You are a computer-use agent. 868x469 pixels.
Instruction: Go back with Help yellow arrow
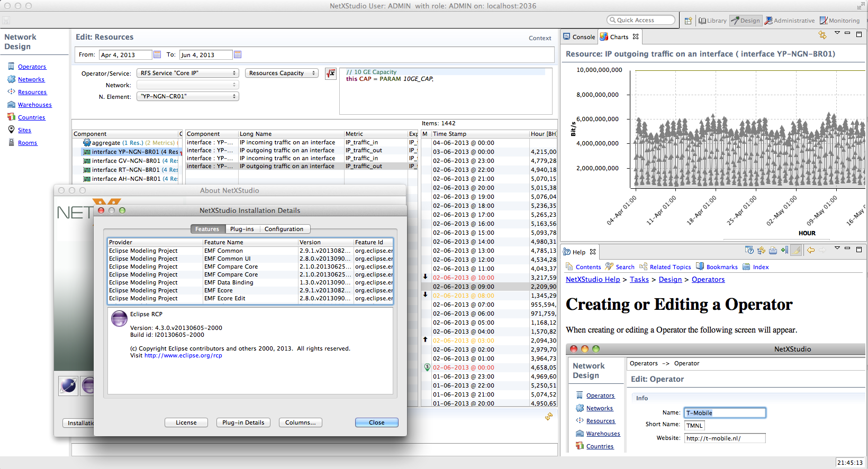[811, 250]
